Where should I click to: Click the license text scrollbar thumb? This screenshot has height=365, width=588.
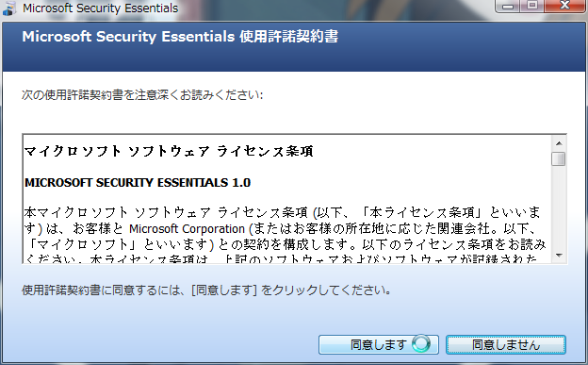[559, 158]
